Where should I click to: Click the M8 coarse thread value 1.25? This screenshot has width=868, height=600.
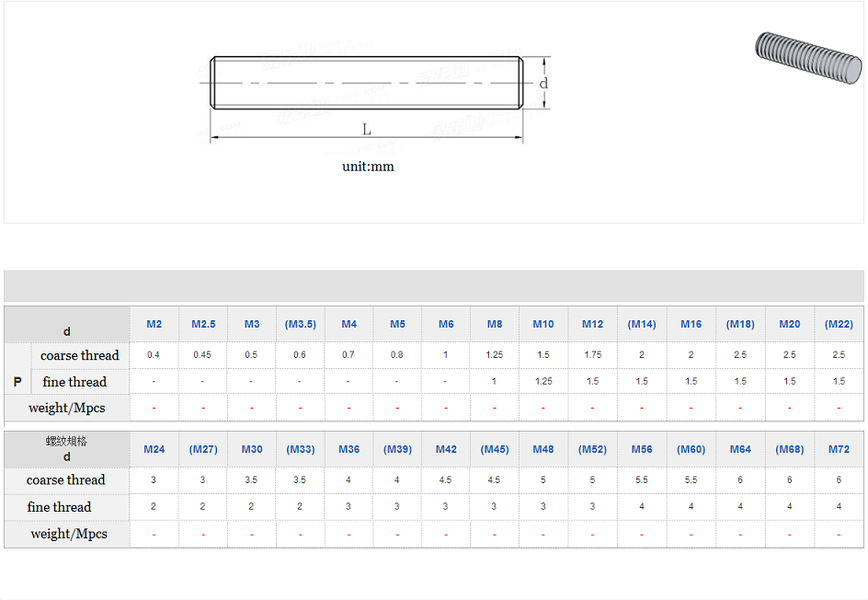(x=494, y=354)
